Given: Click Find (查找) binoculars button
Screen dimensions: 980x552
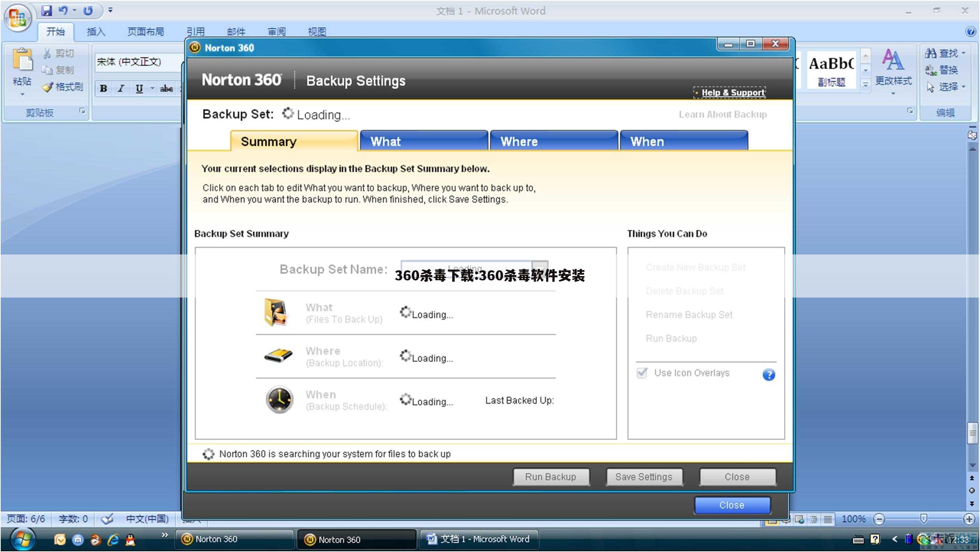Looking at the screenshot, I should point(945,53).
